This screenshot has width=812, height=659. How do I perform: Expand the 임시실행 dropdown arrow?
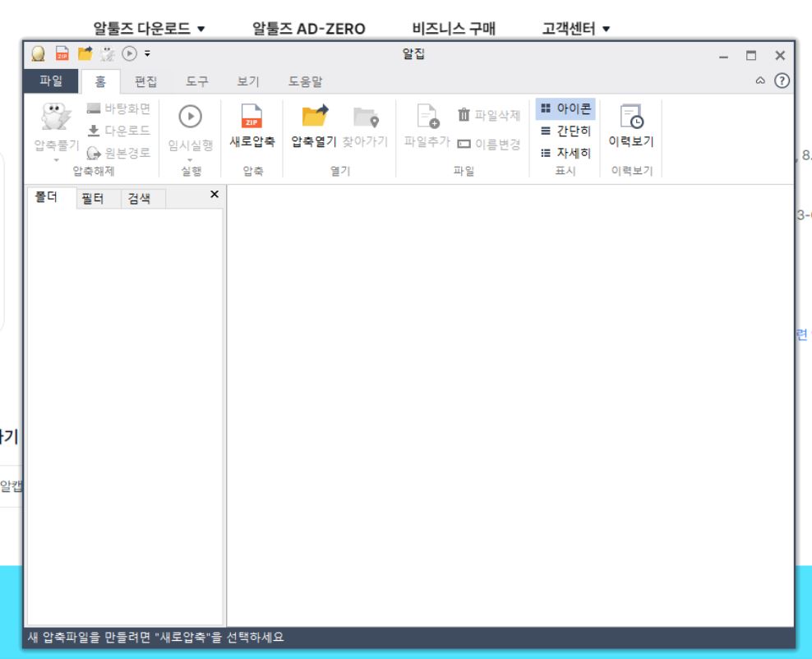pyautogui.click(x=190, y=160)
